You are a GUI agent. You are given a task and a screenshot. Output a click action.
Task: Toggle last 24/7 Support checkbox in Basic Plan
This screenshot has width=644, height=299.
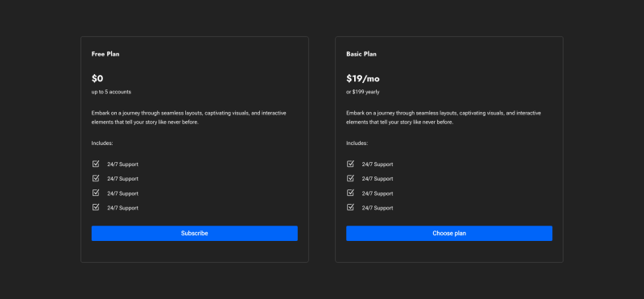(350, 207)
